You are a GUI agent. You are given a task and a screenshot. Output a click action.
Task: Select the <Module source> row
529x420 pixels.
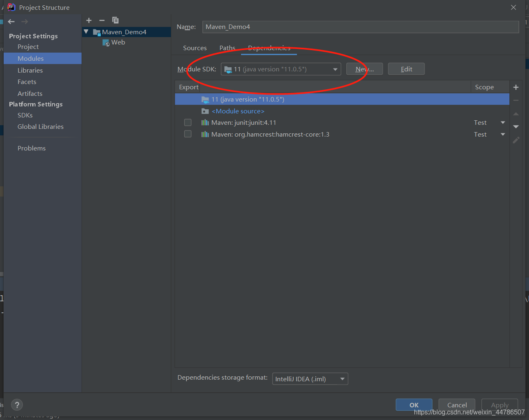(x=342, y=111)
